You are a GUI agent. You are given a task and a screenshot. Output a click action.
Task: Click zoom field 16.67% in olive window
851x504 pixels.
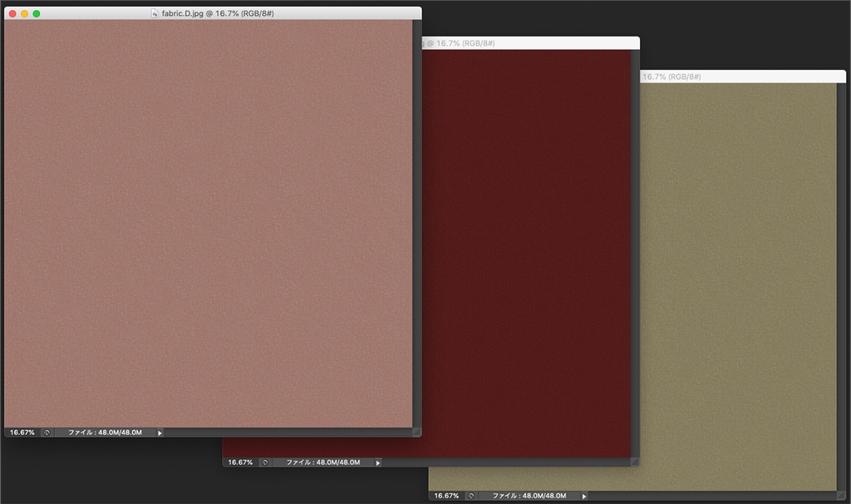[x=446, y=496]
